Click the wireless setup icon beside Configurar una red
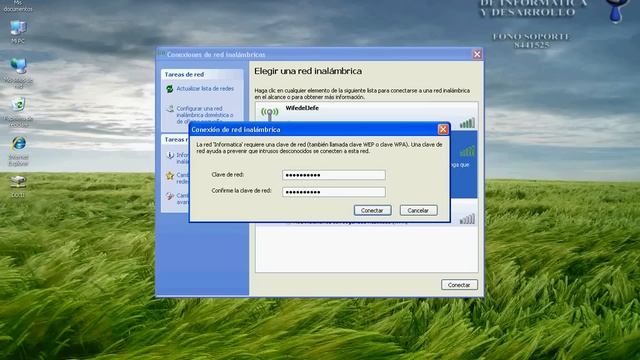The width and height of the screenshot is (640, 360). coord(170,109)
